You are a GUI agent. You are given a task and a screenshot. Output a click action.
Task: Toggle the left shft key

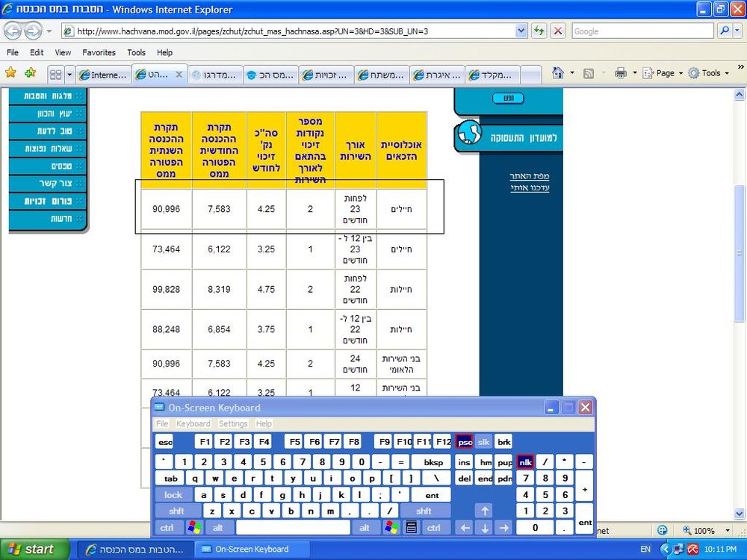177,511
